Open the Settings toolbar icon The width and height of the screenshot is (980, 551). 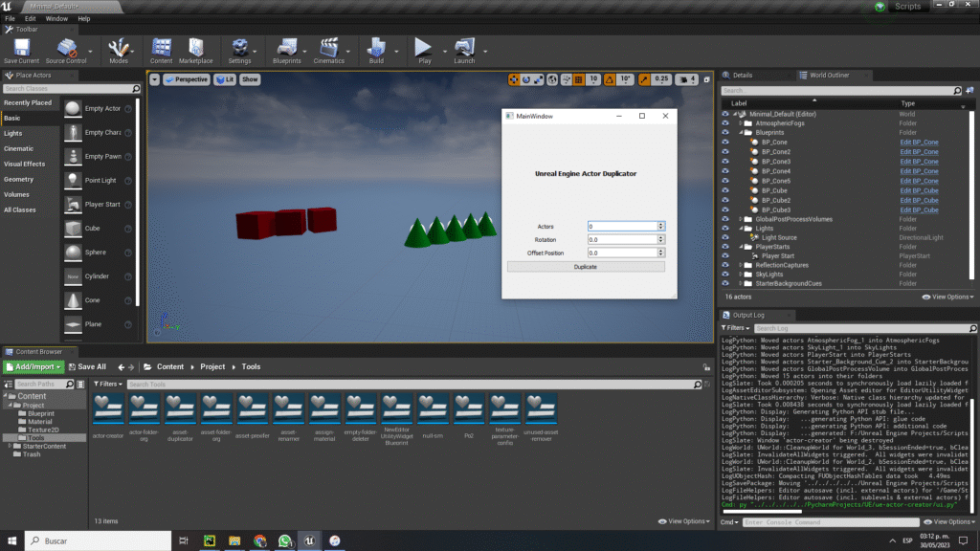tap(239, 51)
